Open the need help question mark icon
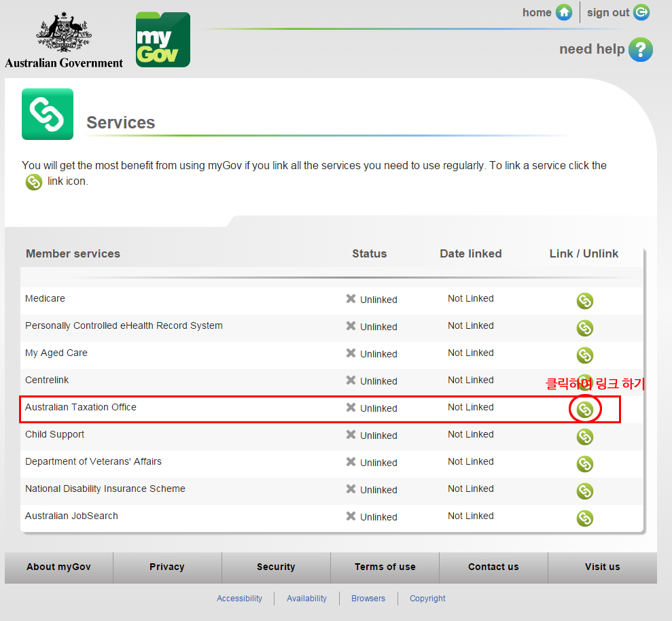672x621 pixels. click(640, 50)
